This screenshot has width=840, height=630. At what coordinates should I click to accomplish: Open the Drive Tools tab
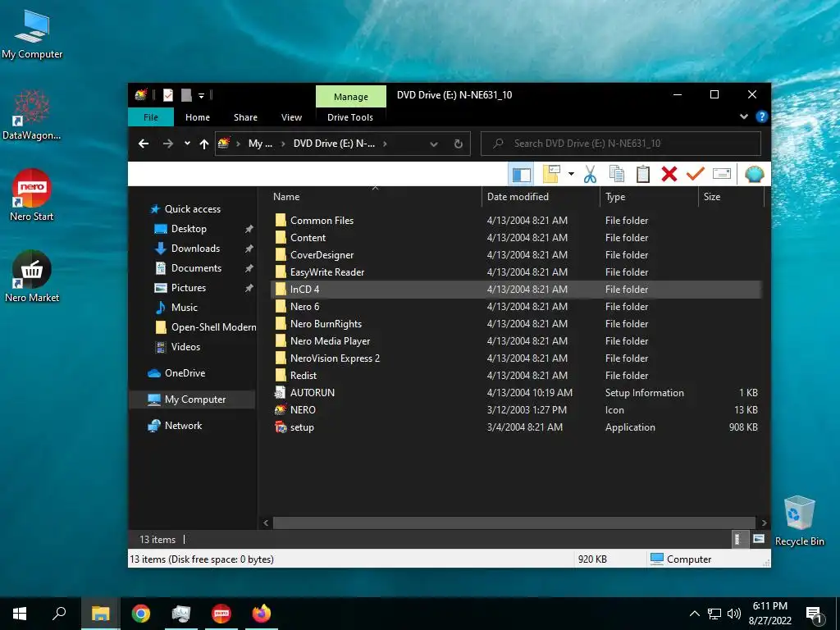click(350, 117)
